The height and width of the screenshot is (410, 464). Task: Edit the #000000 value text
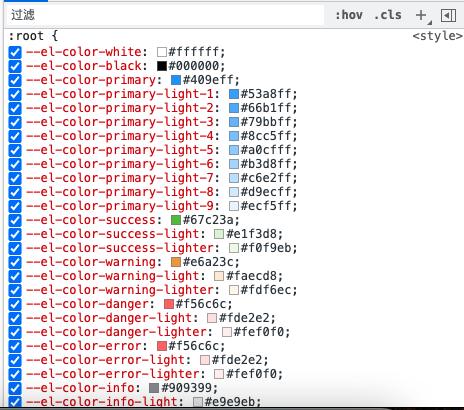194,66
